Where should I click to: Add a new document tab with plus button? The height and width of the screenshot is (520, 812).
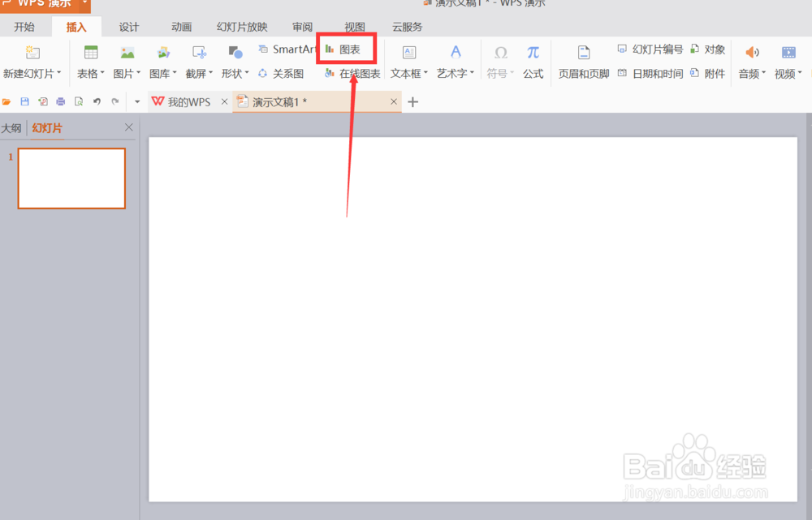click(412, 102)
